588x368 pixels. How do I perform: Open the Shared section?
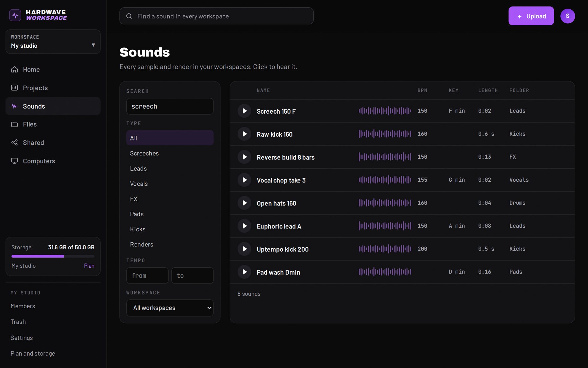click(53, 142)
